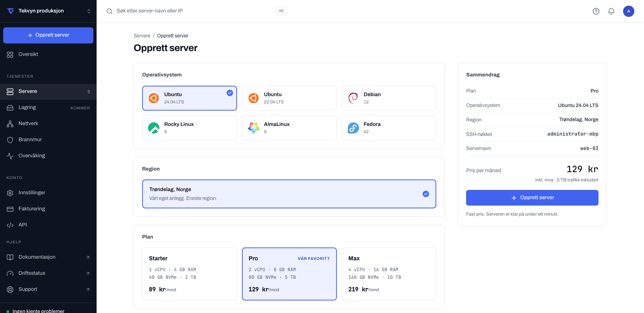Click the Rocky Linux logo

[x=154, y=128]
